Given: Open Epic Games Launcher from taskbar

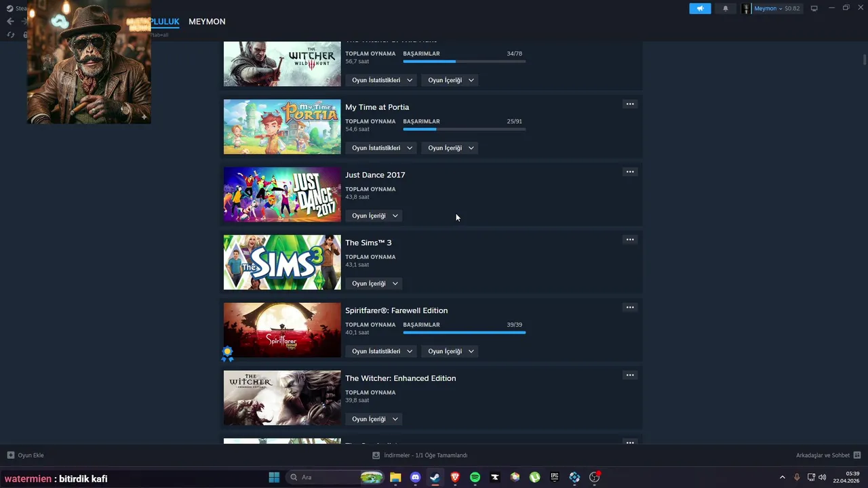Looking at the screenshot, I should click(554, 477).
